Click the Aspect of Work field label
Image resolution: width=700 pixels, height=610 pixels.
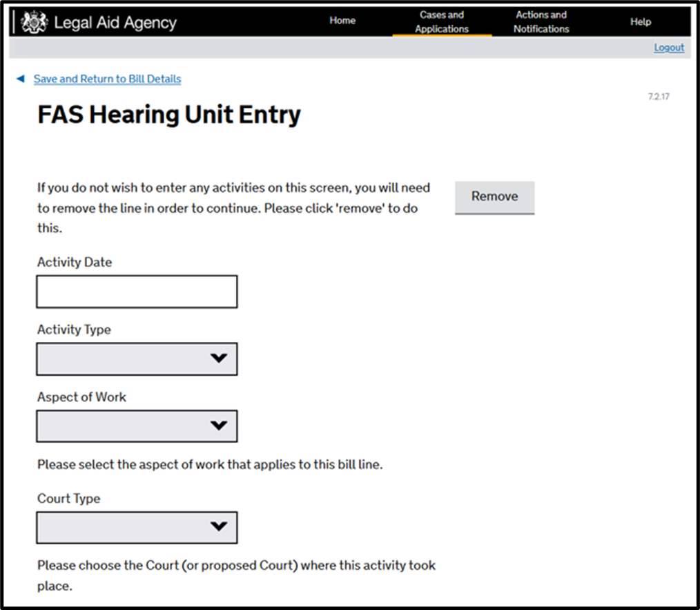tap(81, 397)
